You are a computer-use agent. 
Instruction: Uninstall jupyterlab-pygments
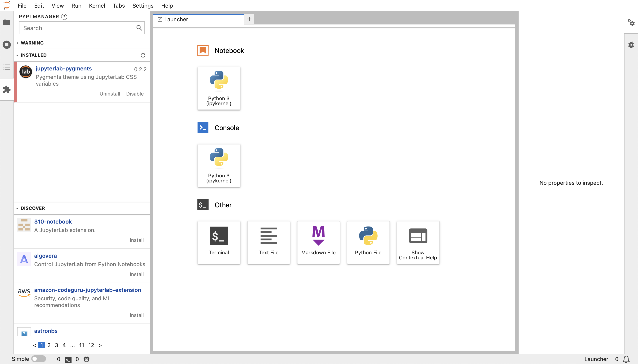(x=110, y=94)
